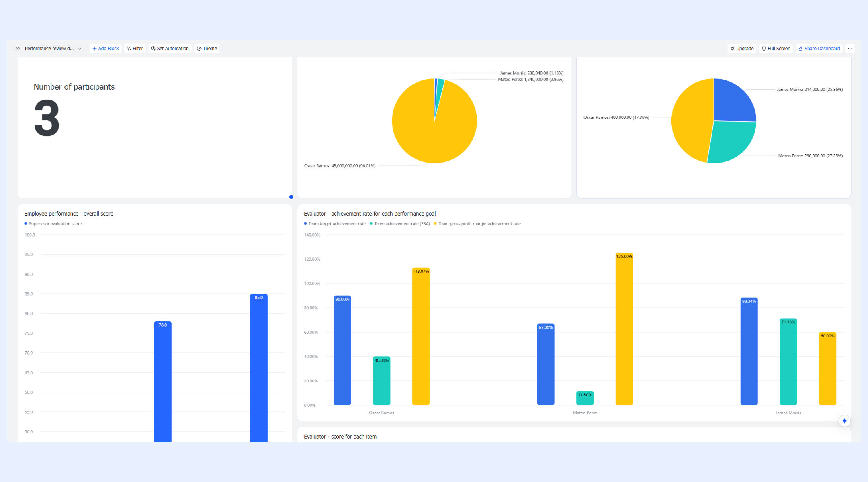The width and height of the screenshot is (868, 482).
Task: Open the Filter option
Action: [x=135, y=49]
